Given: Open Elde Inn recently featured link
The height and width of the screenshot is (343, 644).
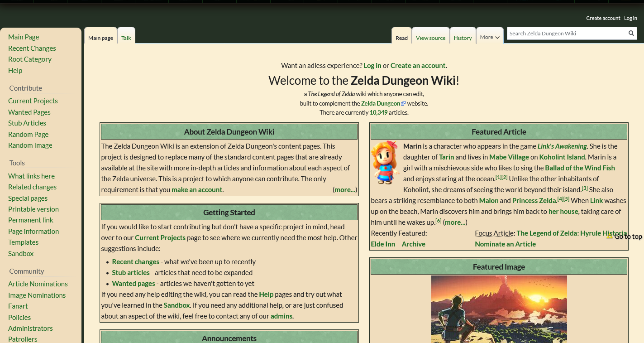Looking at the screenshot, I should coord(383,244).
